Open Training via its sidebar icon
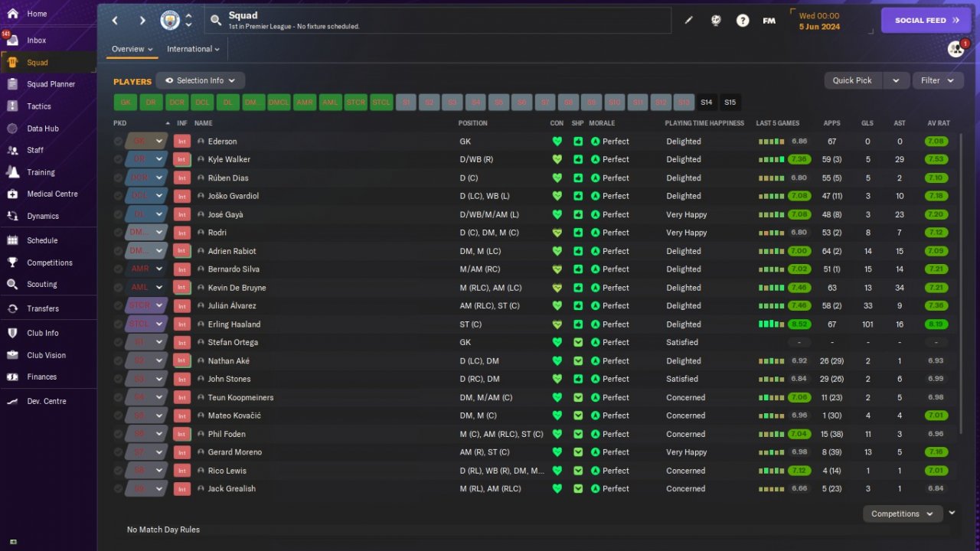 [12, 172]
